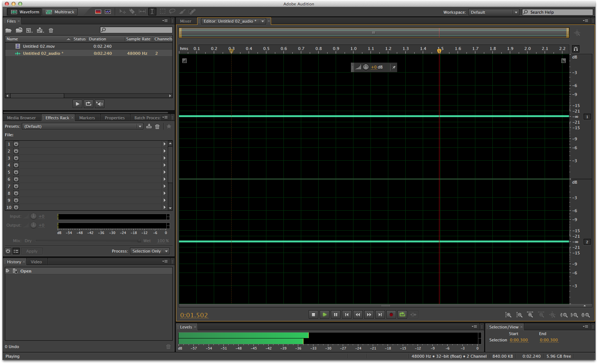This screenshot has width=598, height=364.
Task: Click the effects rack list-view icon
Action: (x=16, y=251)
